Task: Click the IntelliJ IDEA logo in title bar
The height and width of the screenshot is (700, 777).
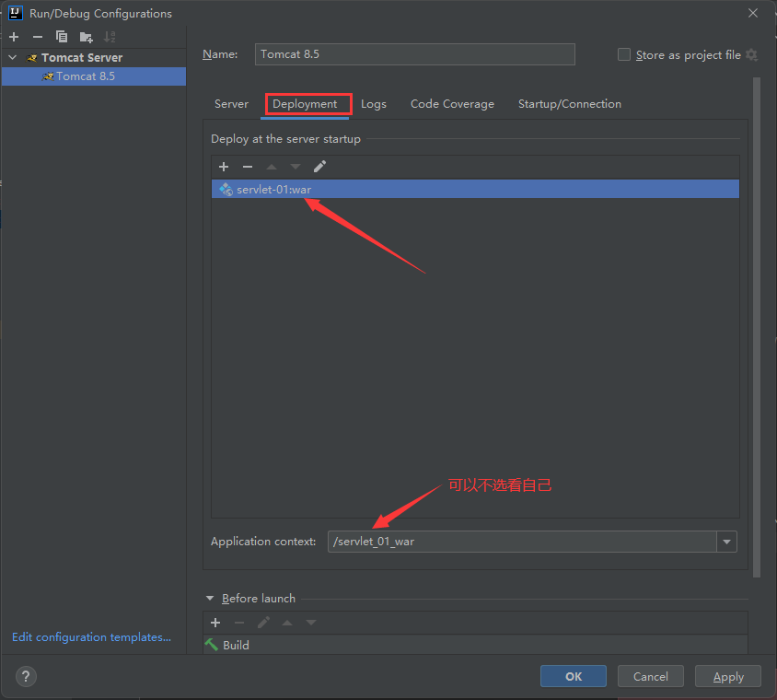Action: 16,13
